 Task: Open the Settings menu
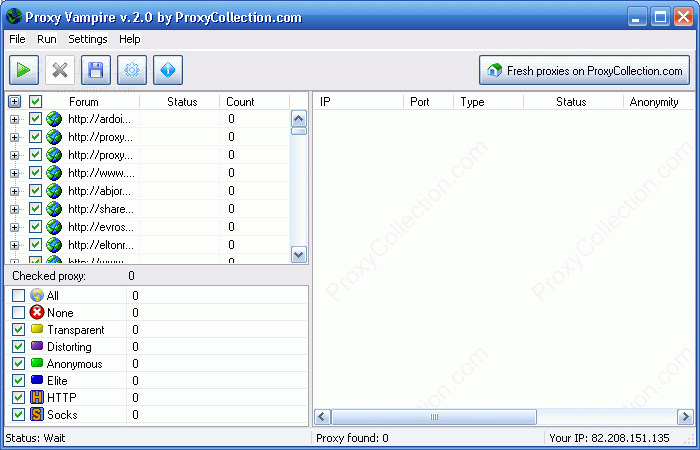pyautogui.click(x=88, y=39)
